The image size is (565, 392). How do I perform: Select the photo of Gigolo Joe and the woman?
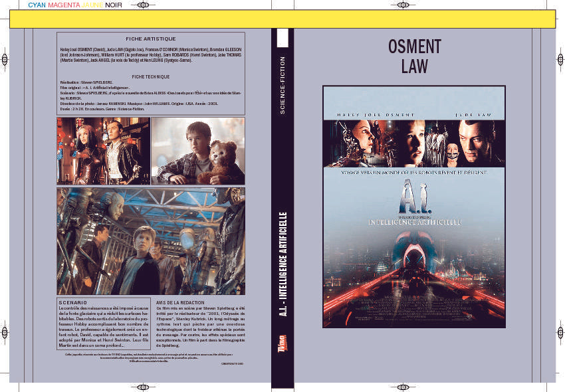pos(104,151)
